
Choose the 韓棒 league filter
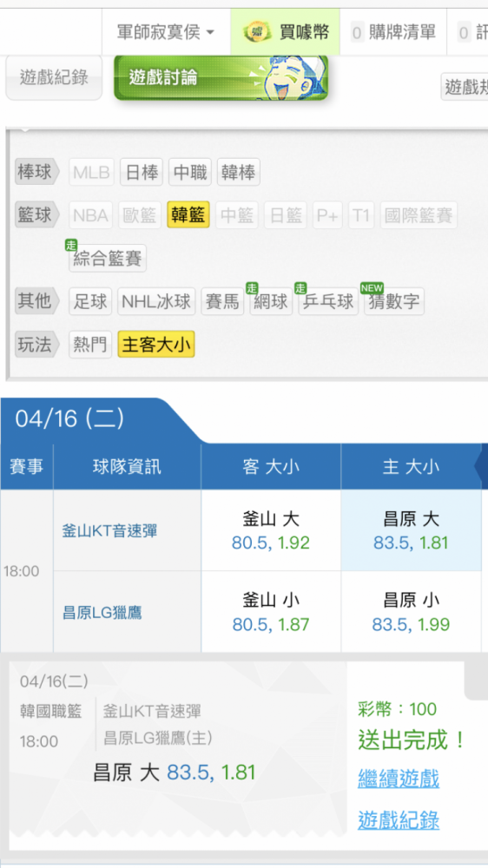click(238, 172)
